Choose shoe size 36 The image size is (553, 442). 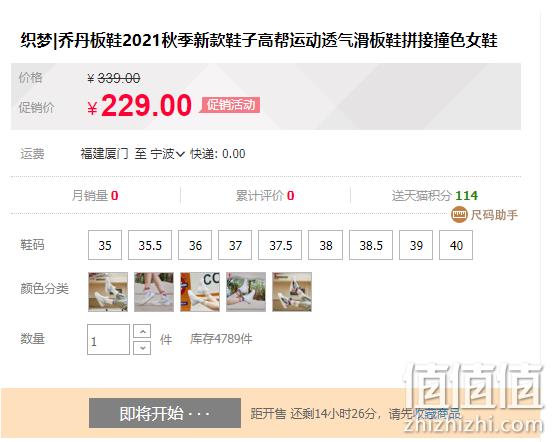(x=195, y=245)
